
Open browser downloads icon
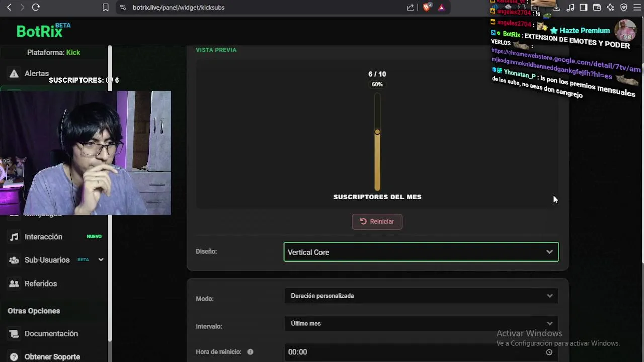556,7
